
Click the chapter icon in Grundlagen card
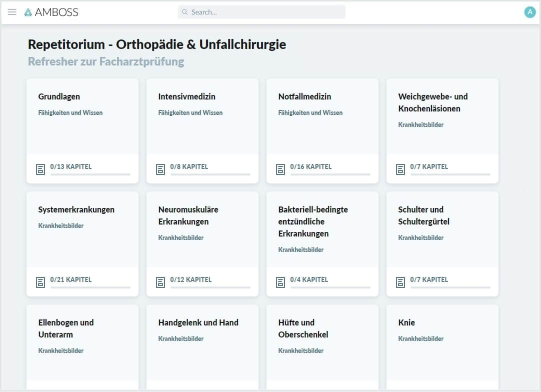(40, 169)
